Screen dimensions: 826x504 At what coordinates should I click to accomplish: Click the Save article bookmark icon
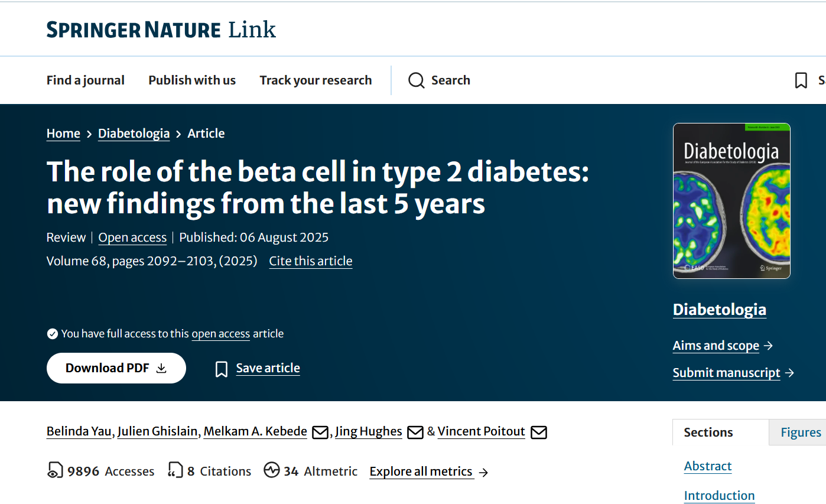tap(222, 369)
